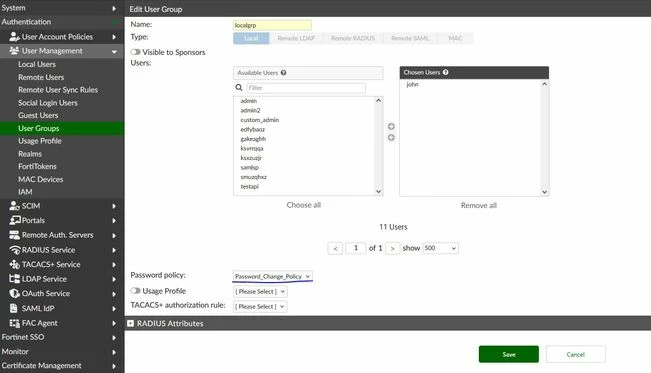651x373 pixels.
Task: Click the Name input field
Action: (x=272, y=25)
